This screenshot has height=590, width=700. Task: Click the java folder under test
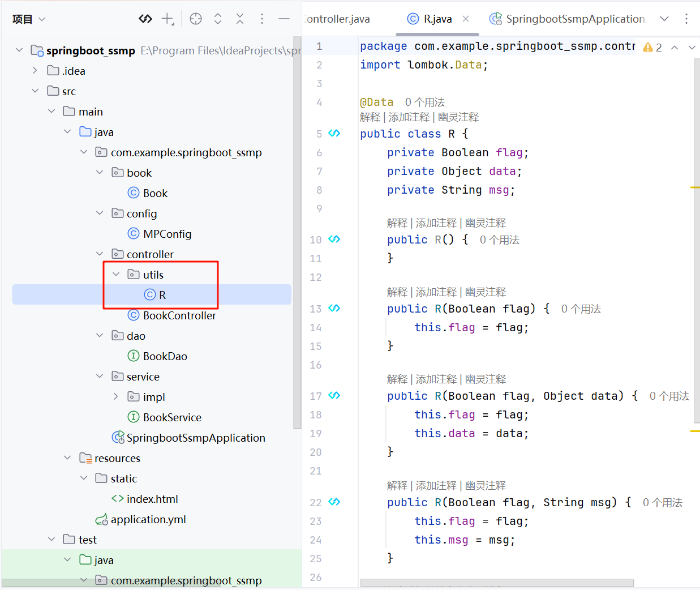pyautogui.click(x=97, y=560)
